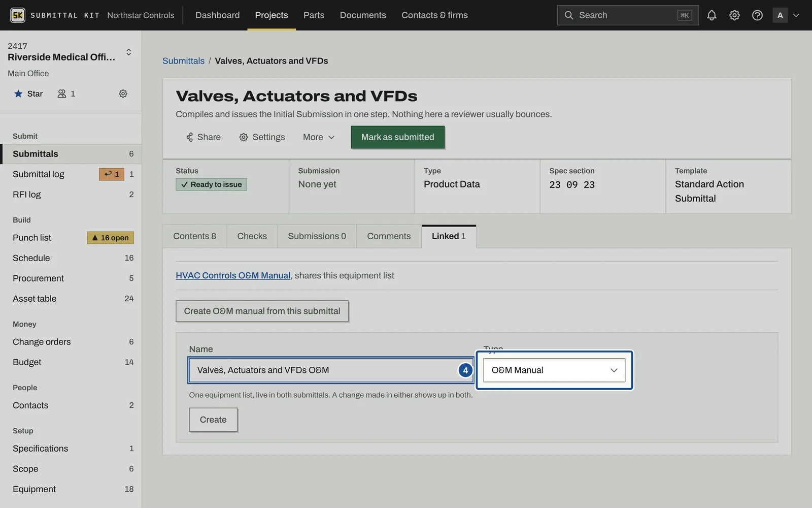812x508 pixels.
Task: Open the More dropdown menu
Action: pyautogui.click(x=319, y=137)
